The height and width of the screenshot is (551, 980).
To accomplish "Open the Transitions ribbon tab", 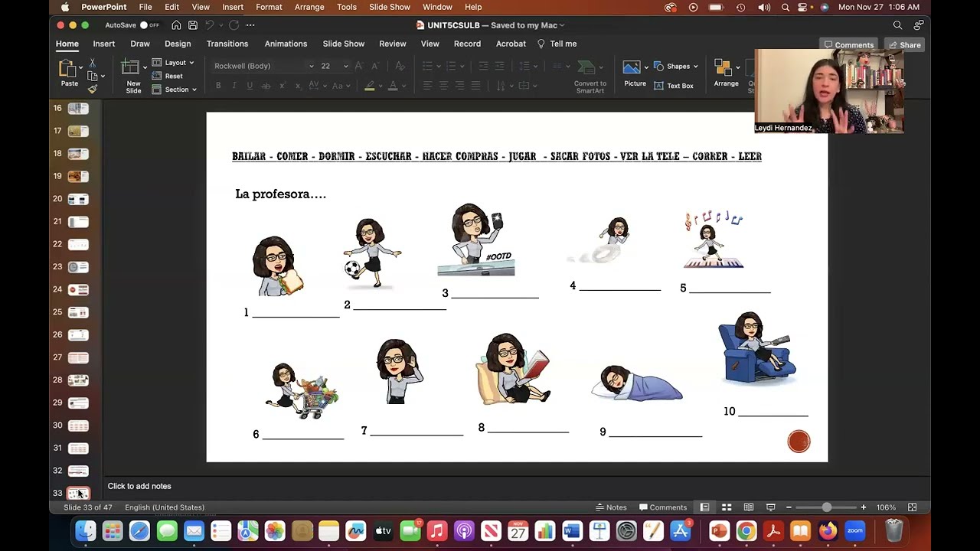I will click(x=227, y=44).
